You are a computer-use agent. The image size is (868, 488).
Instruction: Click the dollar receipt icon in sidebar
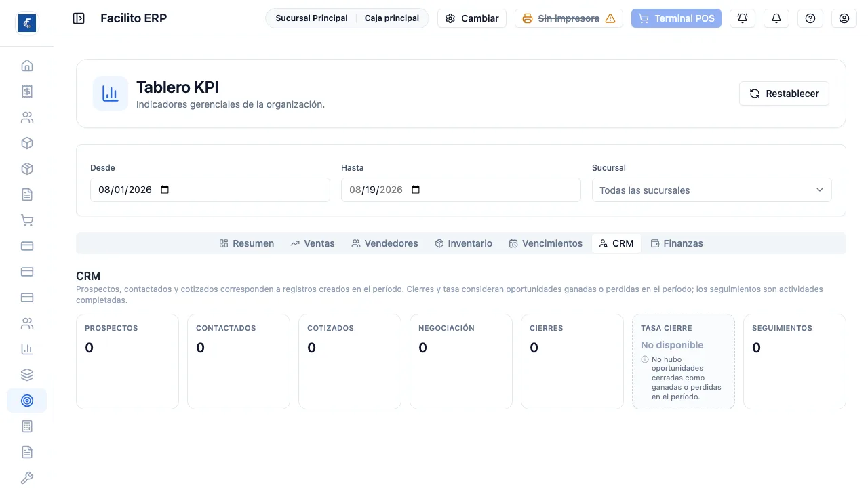coord(27,91)
